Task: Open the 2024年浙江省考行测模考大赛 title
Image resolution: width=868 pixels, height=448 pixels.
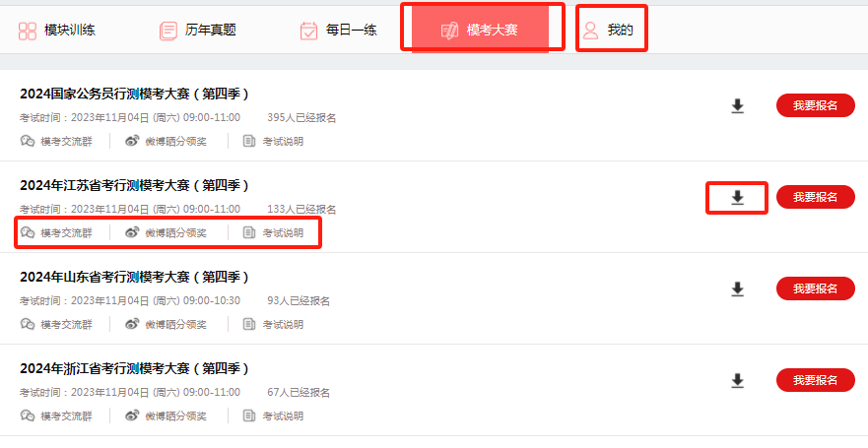Action: point(135,368)
